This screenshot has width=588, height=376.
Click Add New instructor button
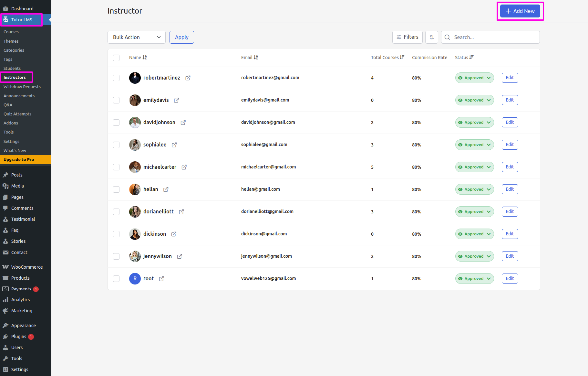point(520,11)
